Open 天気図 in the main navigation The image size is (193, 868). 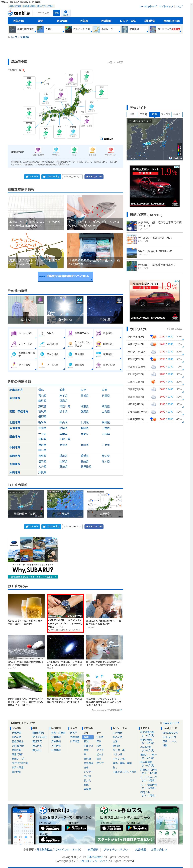point(84,21)
